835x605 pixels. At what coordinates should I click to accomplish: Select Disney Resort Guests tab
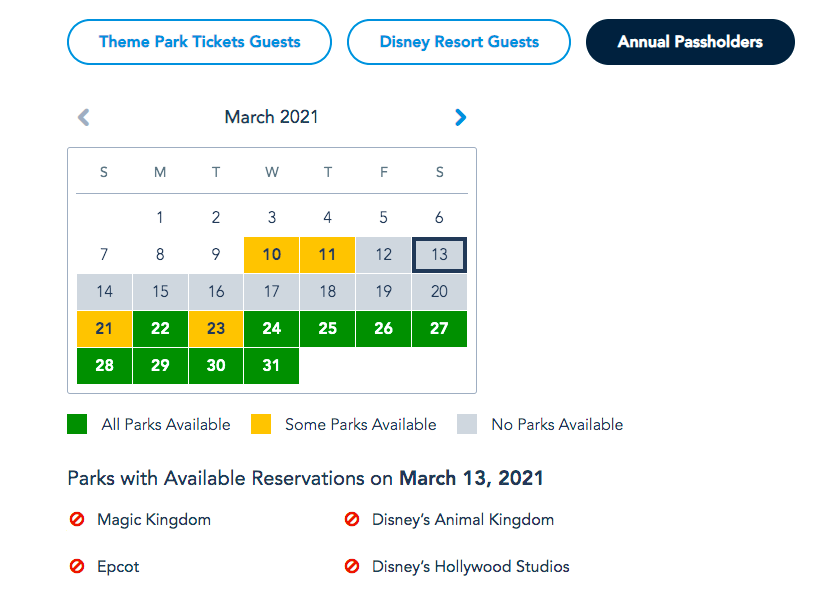pyautogui.click(x=459, y=42)
